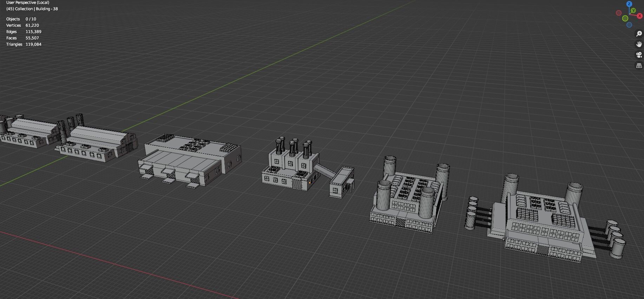Click the zoom magnifier viewport icon
The width and height of the screenshot is (644, 299).
639,34
